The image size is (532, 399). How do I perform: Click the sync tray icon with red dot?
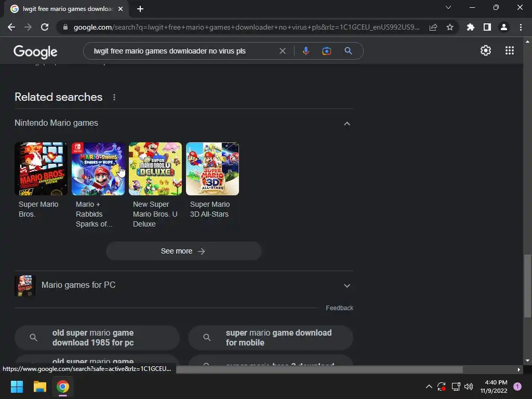[x=442, y=387]
